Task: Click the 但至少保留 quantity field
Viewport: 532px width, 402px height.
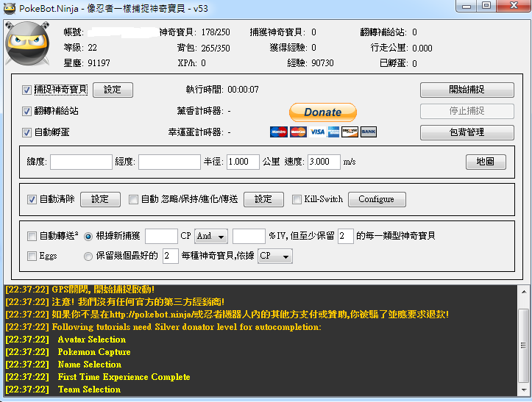Action: (x=345, y=236)
